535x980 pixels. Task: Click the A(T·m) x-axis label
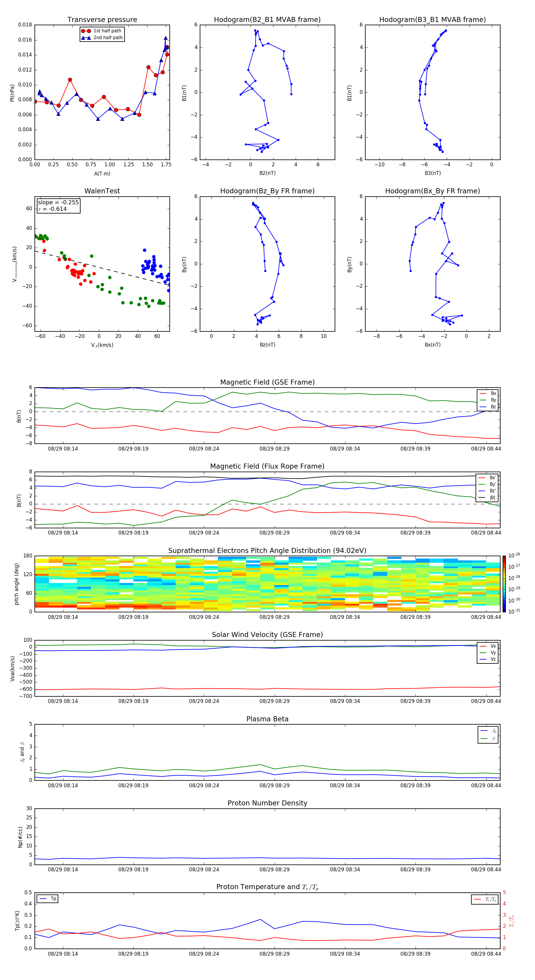[102, 174]
